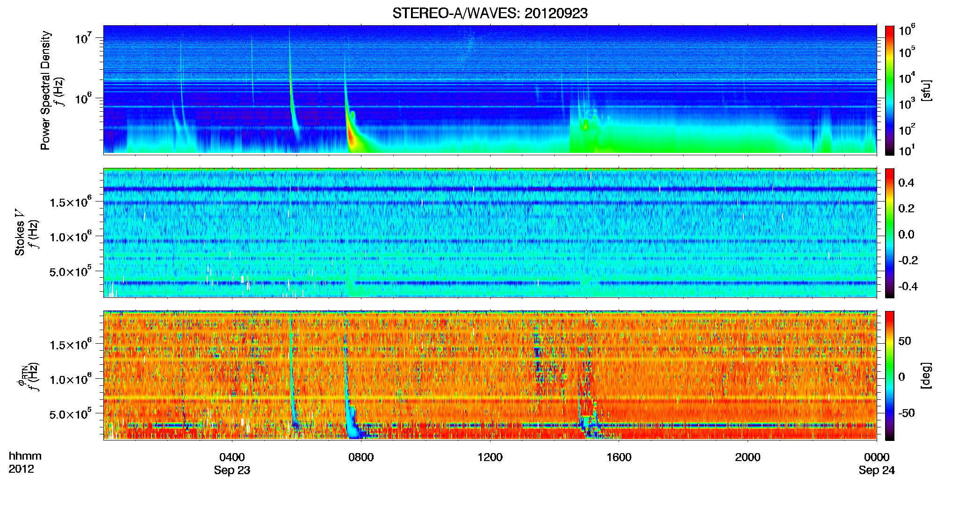Click the 2000 time tick label
Screen dimensions: 980x505
[748, 457]
